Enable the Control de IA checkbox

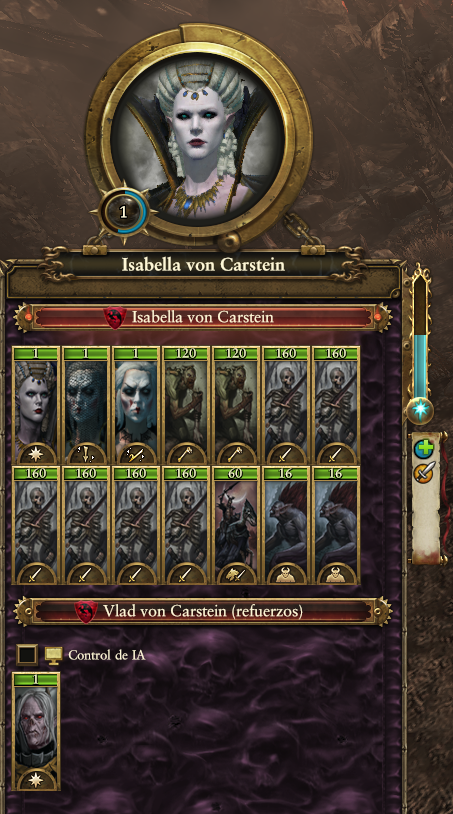pos(27,655)
